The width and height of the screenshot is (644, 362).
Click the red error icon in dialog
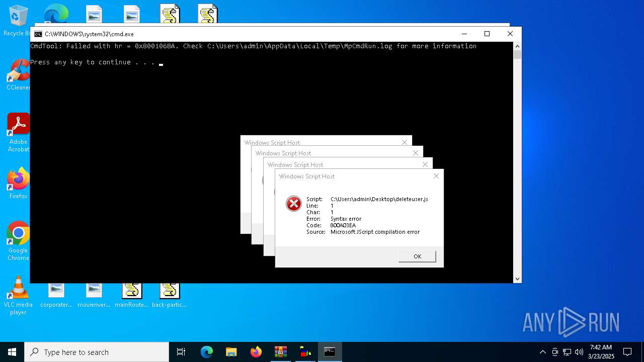tap(293, 204)
